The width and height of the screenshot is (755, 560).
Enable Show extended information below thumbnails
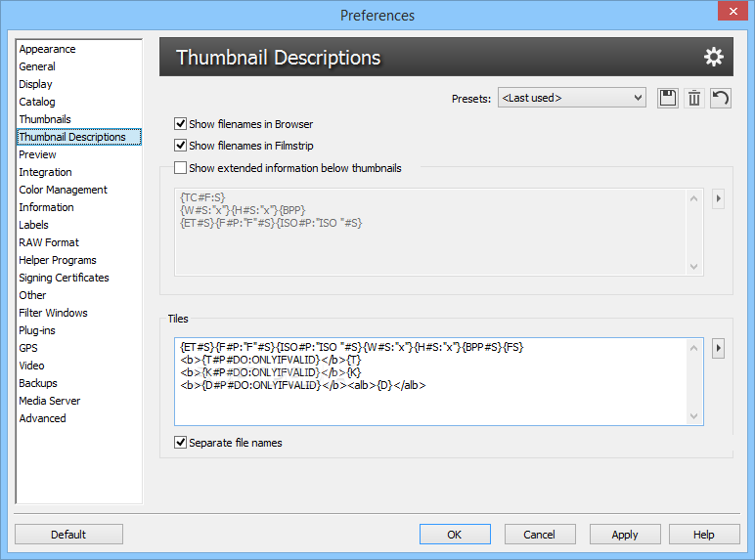click(x=180, y=168)
